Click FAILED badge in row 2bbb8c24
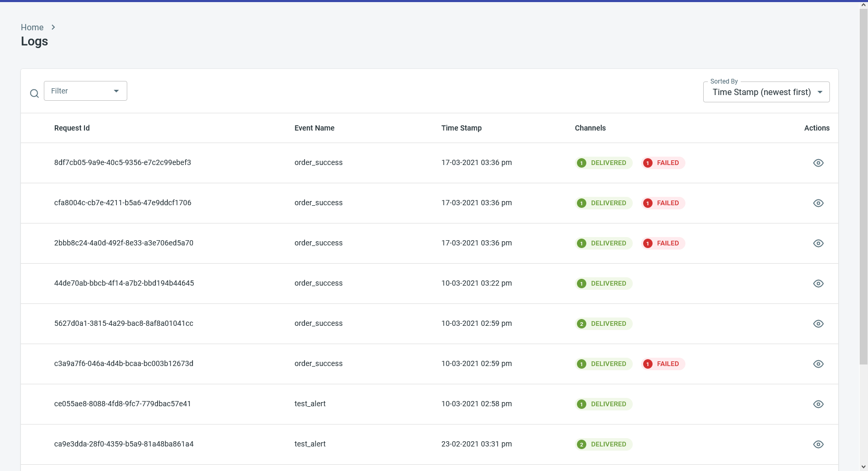Screen dimensions: 868x471 tap(663, 243)
